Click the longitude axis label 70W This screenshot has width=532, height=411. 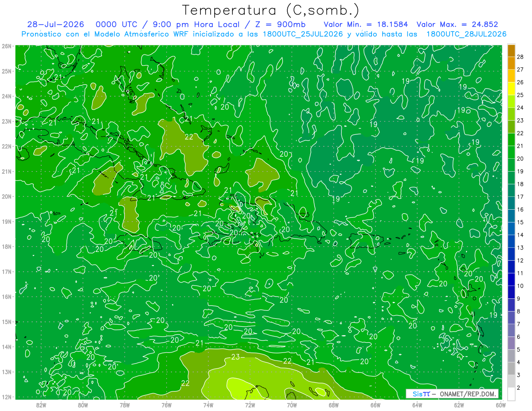[x=292, y=405]
